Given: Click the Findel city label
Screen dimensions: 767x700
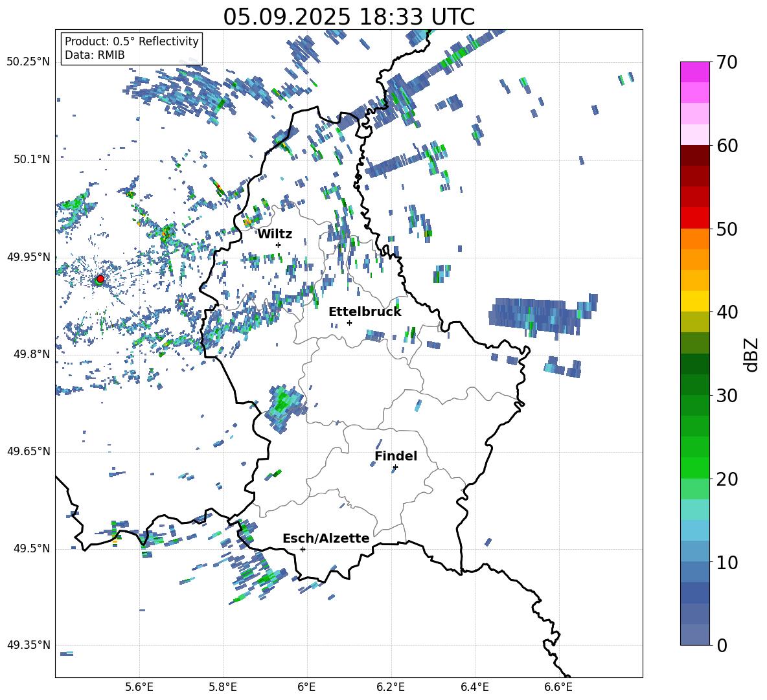Looking at the screenshot, I should click(x=396, y=456).
